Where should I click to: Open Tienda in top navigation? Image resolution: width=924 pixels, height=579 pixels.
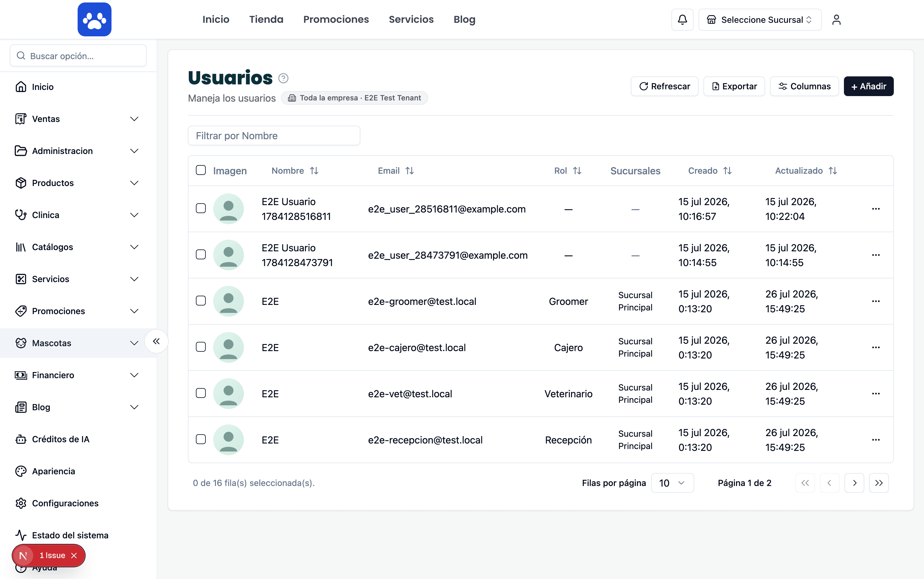click(266, 19)
